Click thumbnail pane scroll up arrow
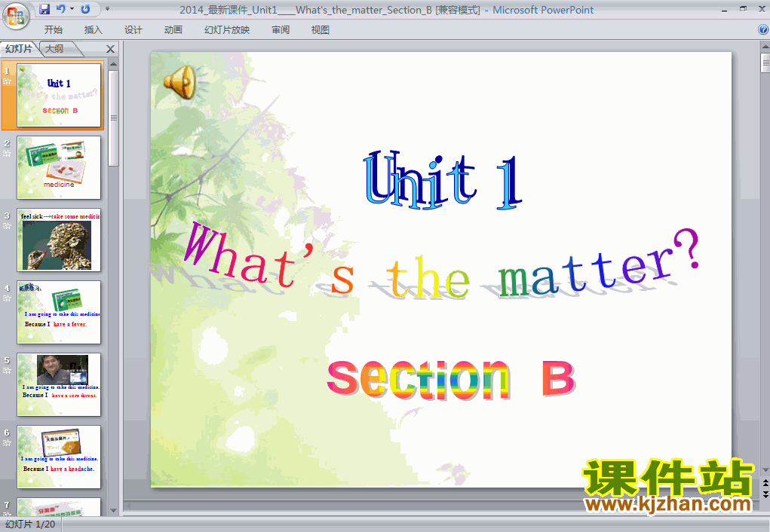 pos(113,64)
